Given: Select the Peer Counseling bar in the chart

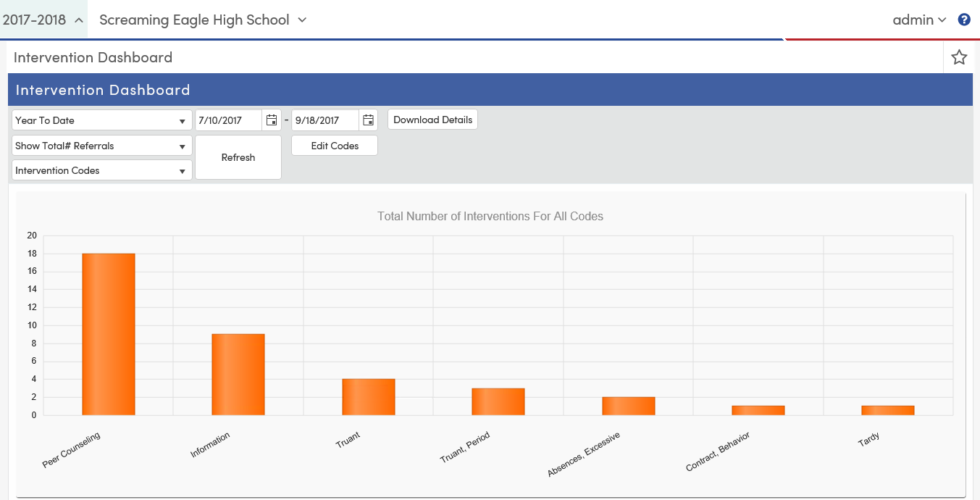Looking at the screenshot, I should tap(108, 333).
